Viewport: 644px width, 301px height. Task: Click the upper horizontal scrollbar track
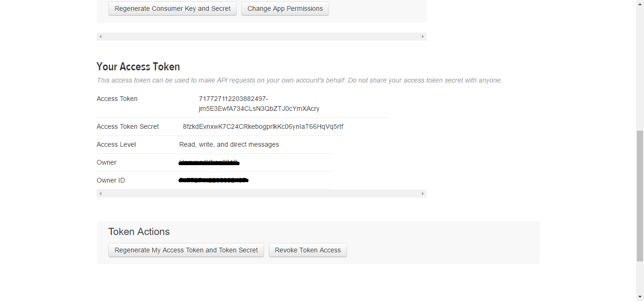tap(262, 37)
